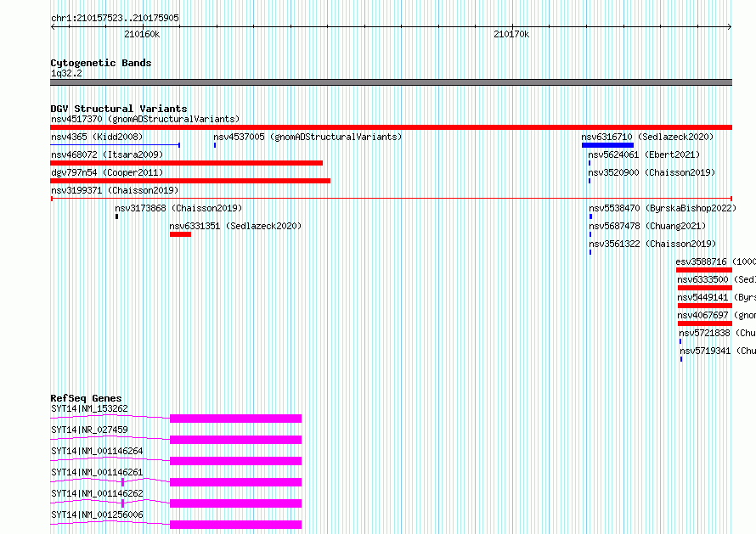Click the nsv6316710 (Sedlazeck2020) label
The height and width of the screenshot is (534, 756).
point(647,137)
